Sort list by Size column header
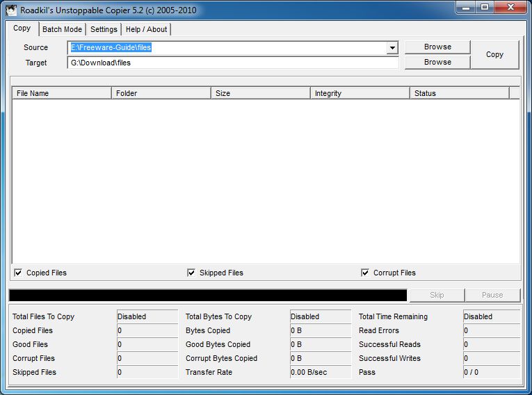 (260, 93)
